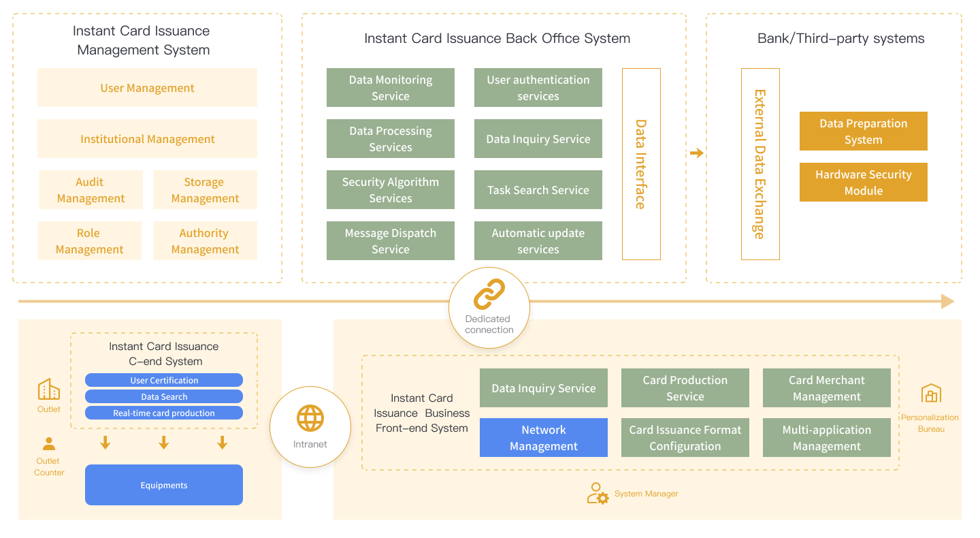The height and width of the screenshot is (538, 980).
Task: Click the Personalization Bureau building icon
Action: [930, 394]
